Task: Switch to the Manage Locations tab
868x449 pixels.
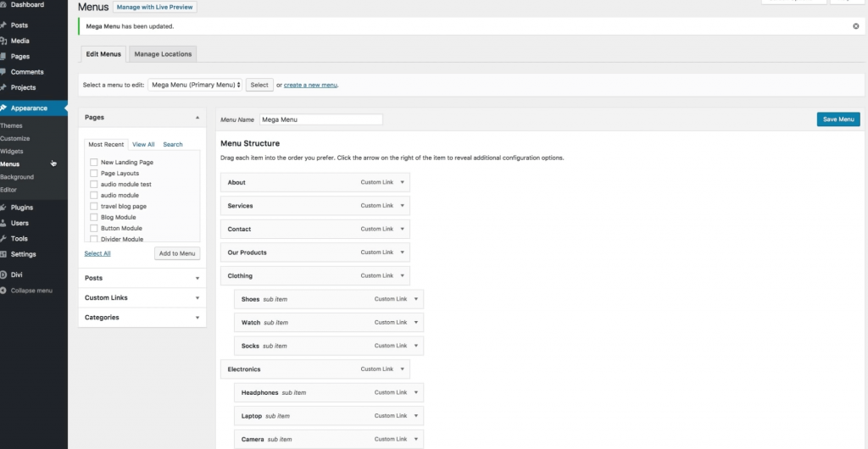Action: 163,53
